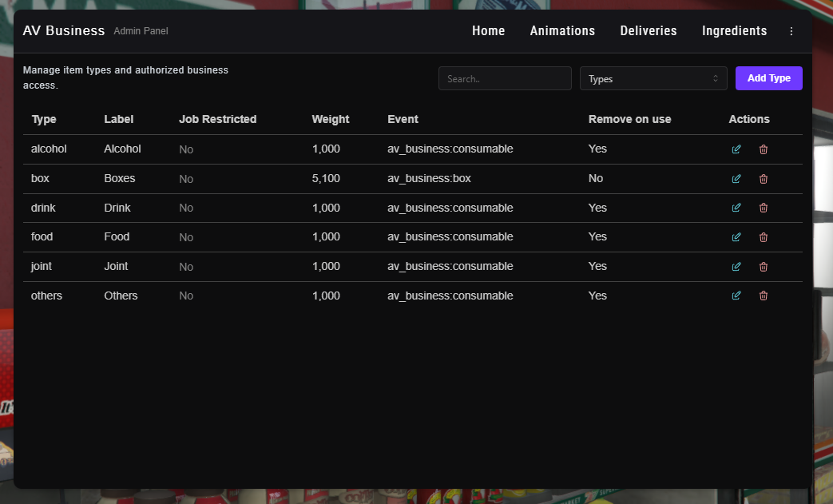Open the Animations section
This screenshot has width=833, height=504.
562,31
